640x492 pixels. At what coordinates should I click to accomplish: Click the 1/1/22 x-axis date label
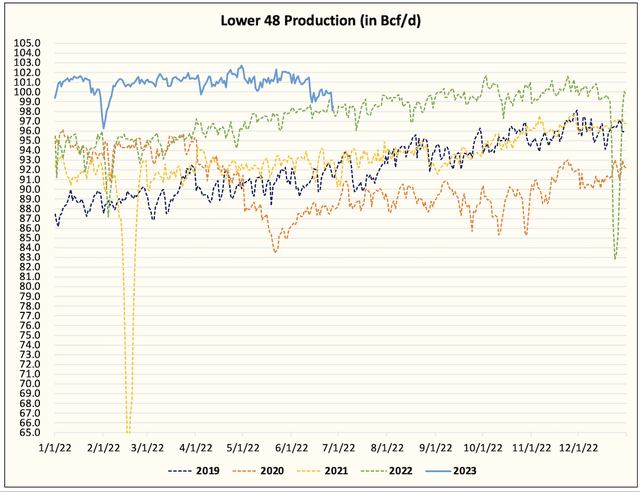pos(55,448)
